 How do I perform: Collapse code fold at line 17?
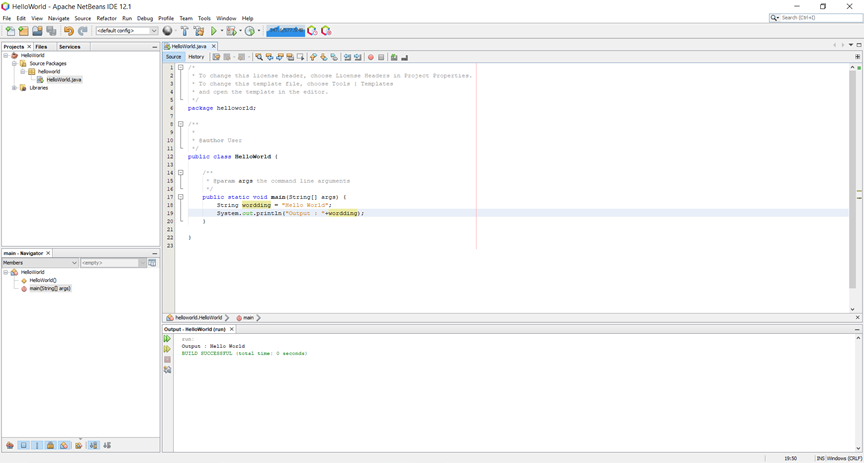click(x=181, y=197)
